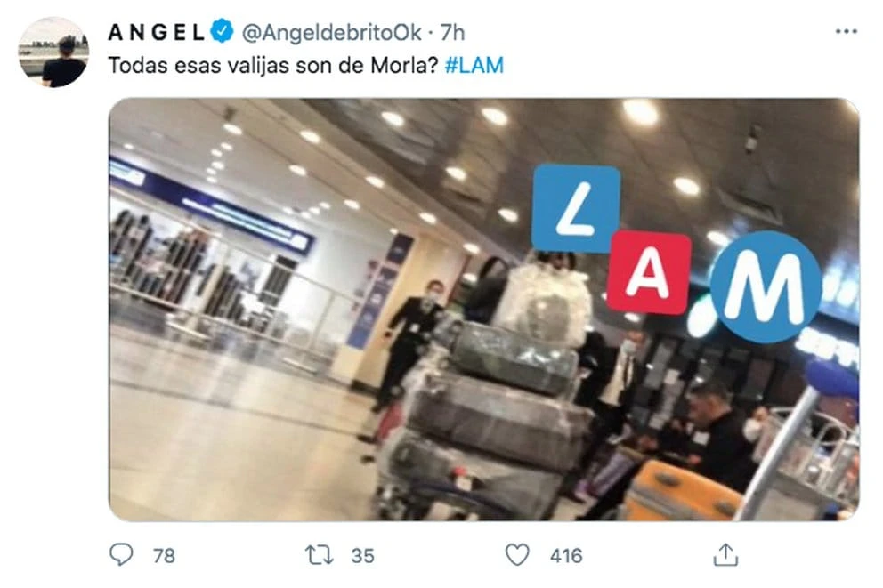
Task: Open the airport luggage cart photo
Action: (483, 310)
